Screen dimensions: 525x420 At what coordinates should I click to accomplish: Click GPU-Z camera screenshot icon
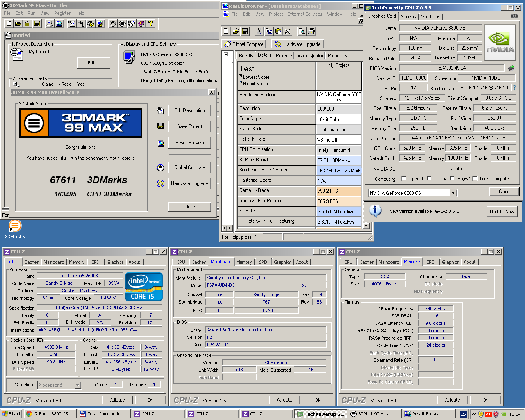(x=514, y=16)
